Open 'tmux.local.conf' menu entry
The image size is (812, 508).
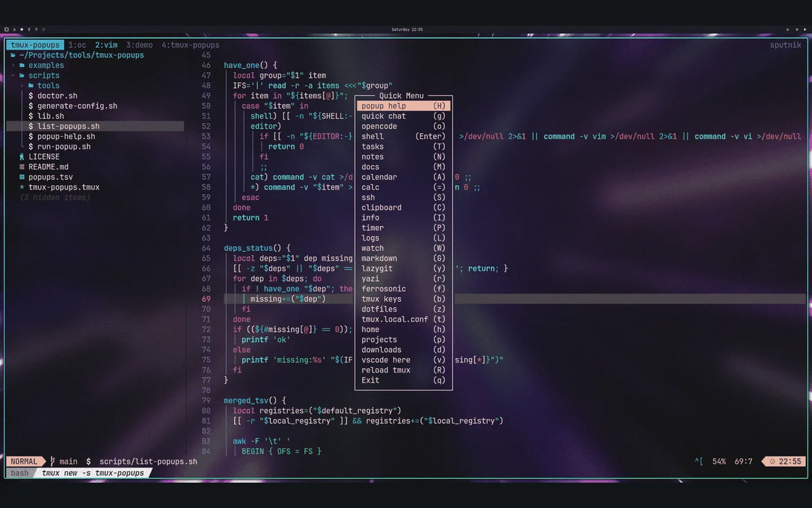pyautogui.click(x=404, y=319)
